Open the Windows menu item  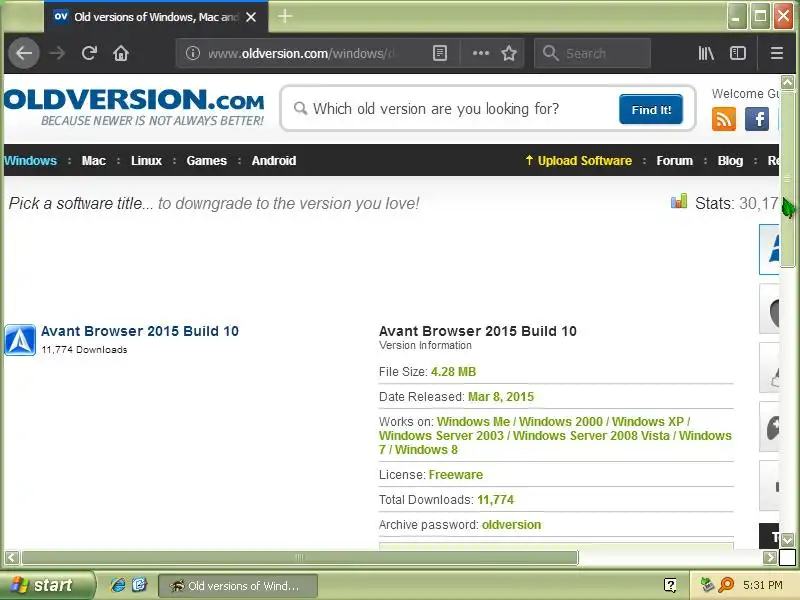click(x=31, y=161)
